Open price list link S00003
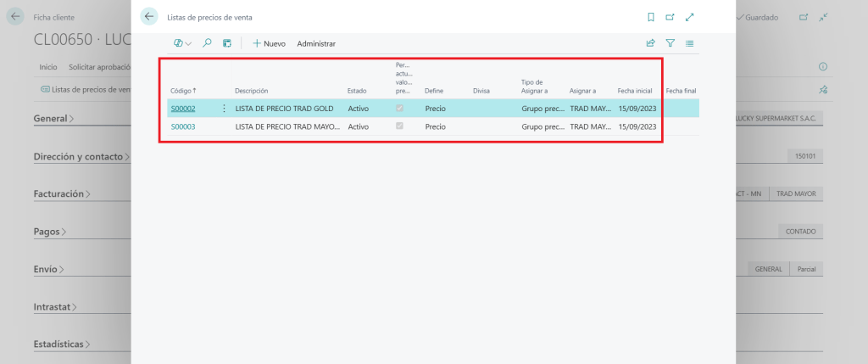The height and width of the screenshot is (364, 868). point(183,126)
